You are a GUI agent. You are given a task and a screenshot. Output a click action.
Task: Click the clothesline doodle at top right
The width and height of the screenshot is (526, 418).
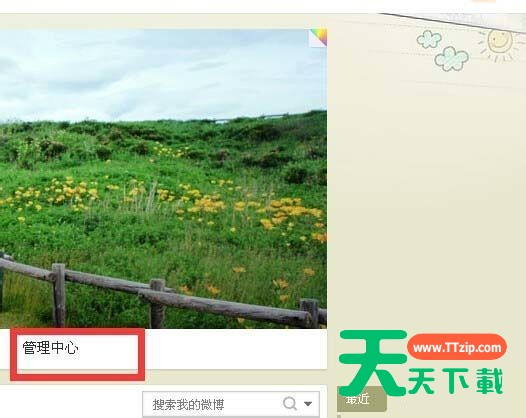tap(450, 22)
